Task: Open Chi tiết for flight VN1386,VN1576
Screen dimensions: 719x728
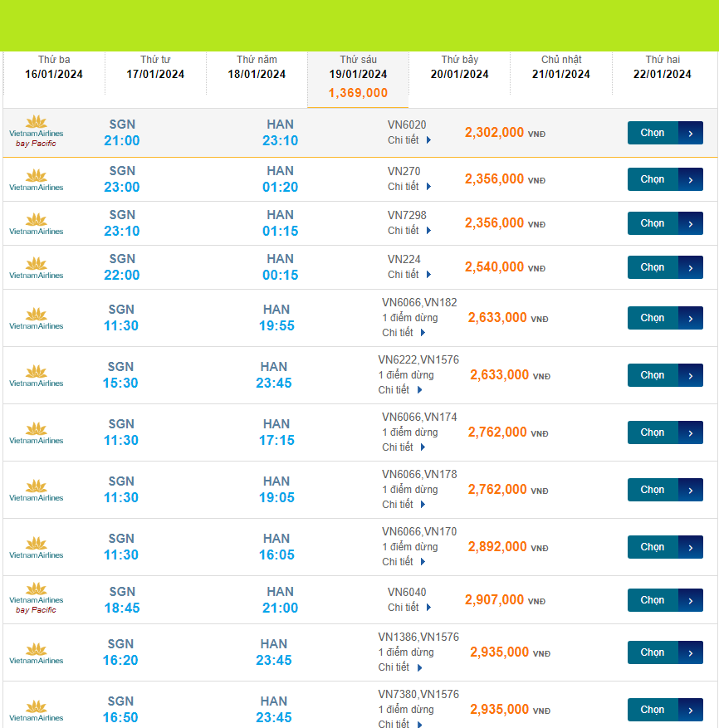Action: pos(400,667)
